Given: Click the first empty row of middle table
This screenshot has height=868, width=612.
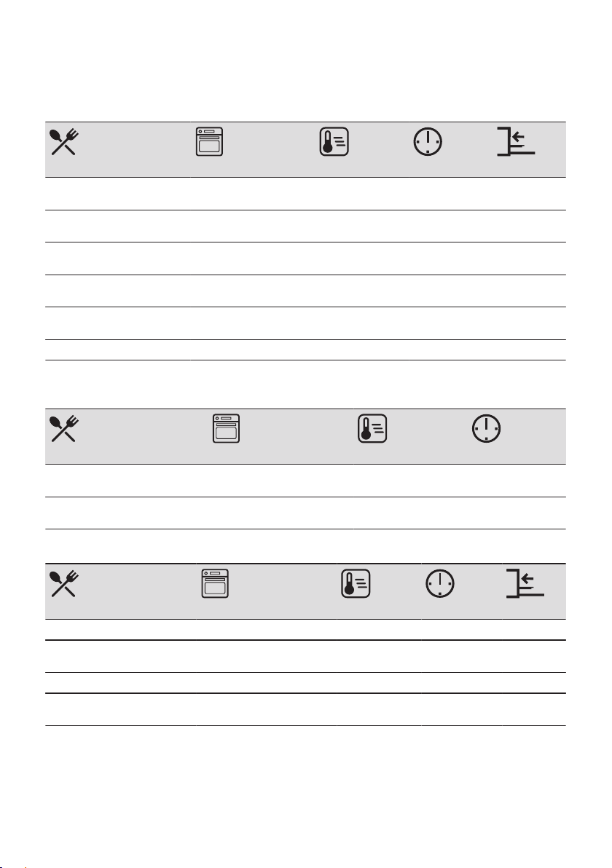Looking at the screenshot, I should [x=305, y=481].
